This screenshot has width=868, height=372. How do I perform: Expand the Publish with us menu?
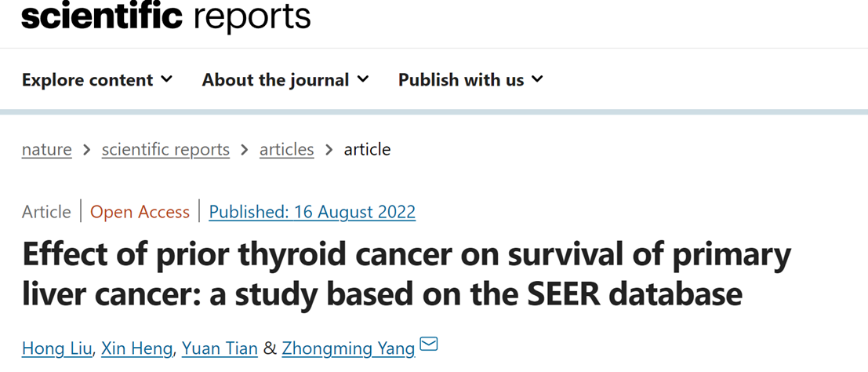coord(470,79)
